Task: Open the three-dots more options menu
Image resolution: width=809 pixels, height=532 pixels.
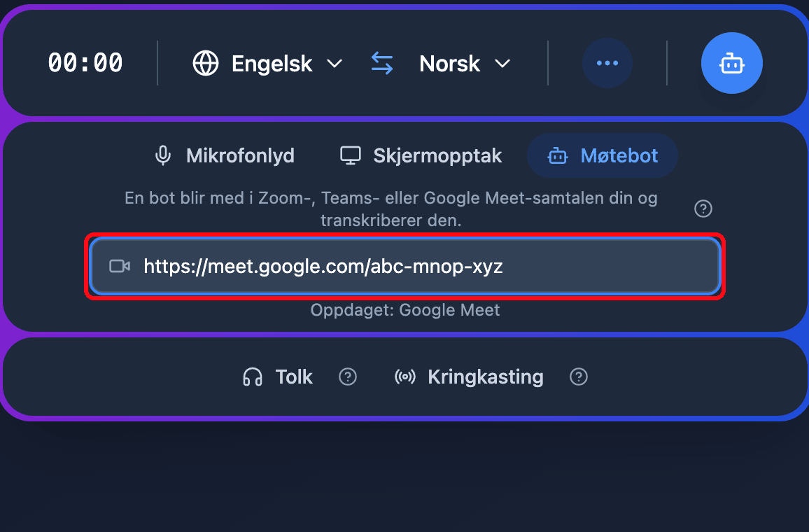Action: [x=607, y=63]
